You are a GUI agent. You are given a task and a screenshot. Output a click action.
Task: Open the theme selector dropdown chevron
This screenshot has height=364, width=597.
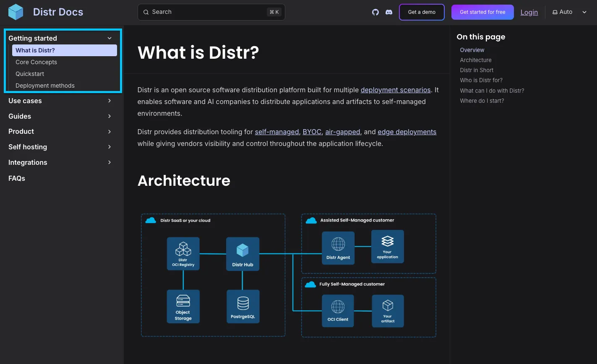[x=584, y=12]
